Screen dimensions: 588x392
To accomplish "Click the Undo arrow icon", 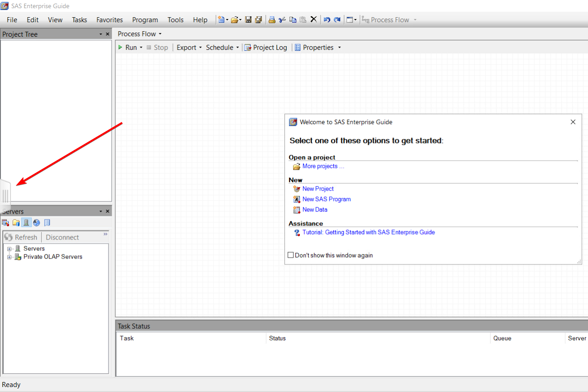I will 327,20.
